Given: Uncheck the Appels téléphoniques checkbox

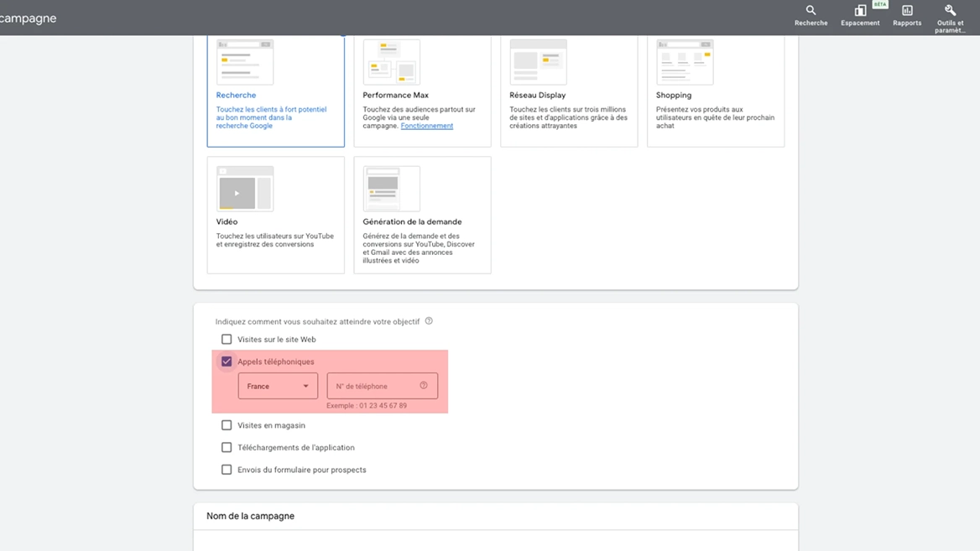Looking at the screenshot, I should point(227,361).
